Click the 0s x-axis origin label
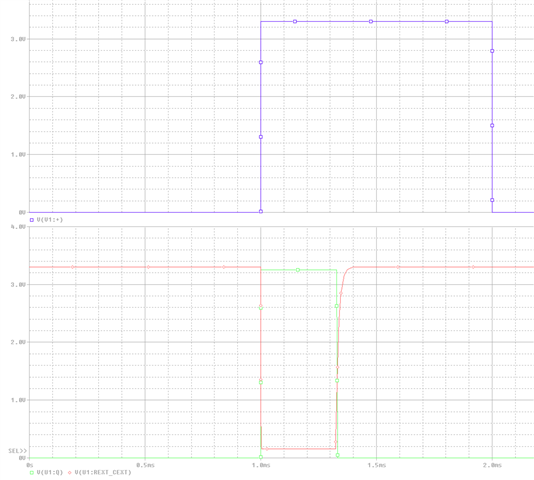The width and height of the screenshot is (534, 480). pyautogui.click(x=30, y=465)
